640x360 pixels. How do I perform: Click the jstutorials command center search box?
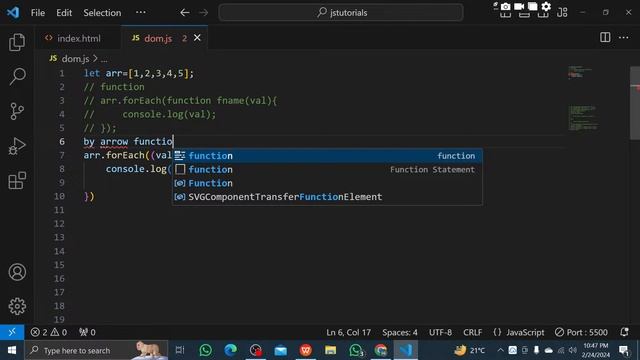coord(341,13)
